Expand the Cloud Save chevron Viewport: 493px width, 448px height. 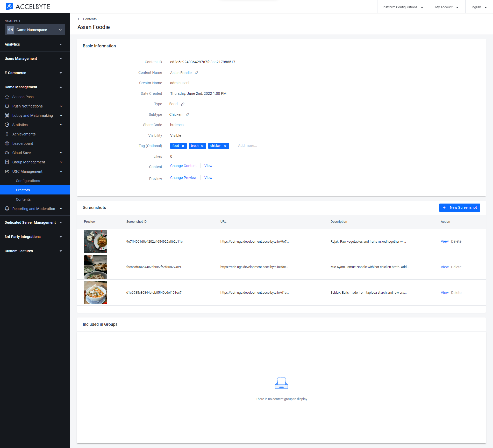pyautogui.click(x=61, y=153)
